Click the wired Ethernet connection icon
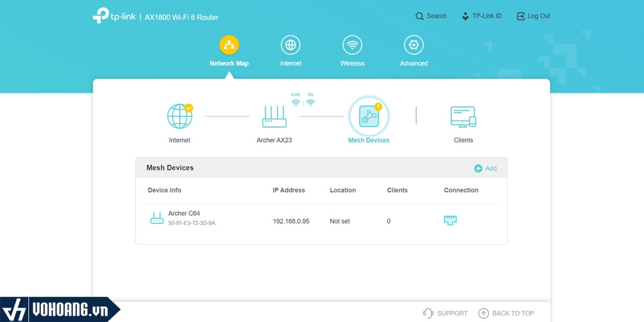This screenshot has width=644, height=322. [450, 220]
